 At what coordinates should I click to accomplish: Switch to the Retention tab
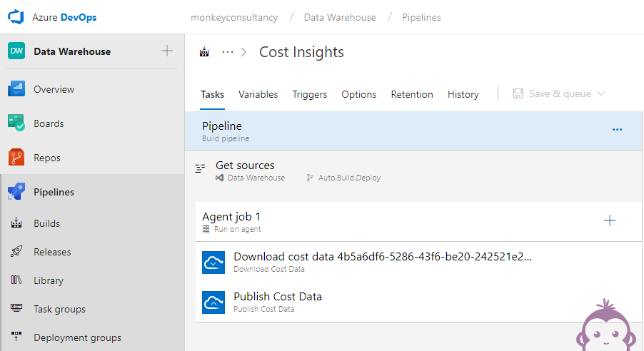[412, 94]
